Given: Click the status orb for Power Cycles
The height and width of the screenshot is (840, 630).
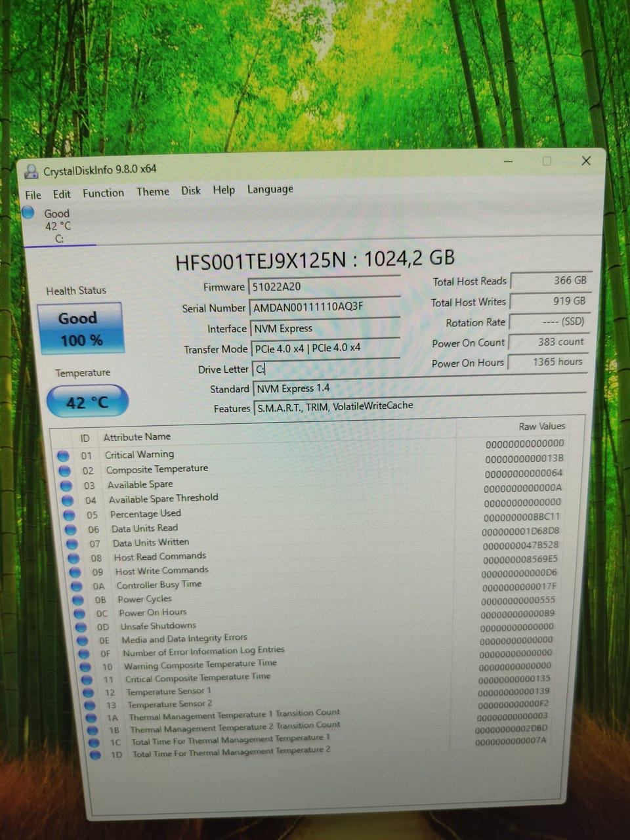Looking at the screenshot, I should pos(78,600).
